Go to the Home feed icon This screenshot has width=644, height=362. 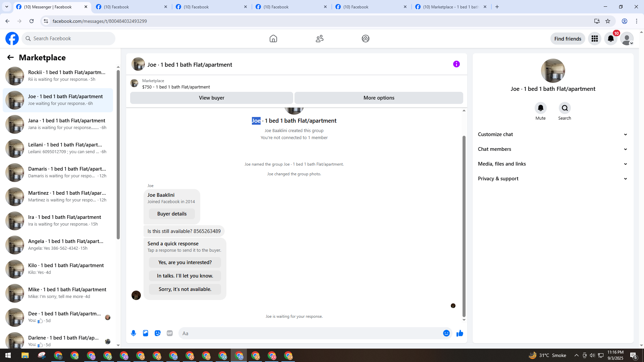pos(273,39)
